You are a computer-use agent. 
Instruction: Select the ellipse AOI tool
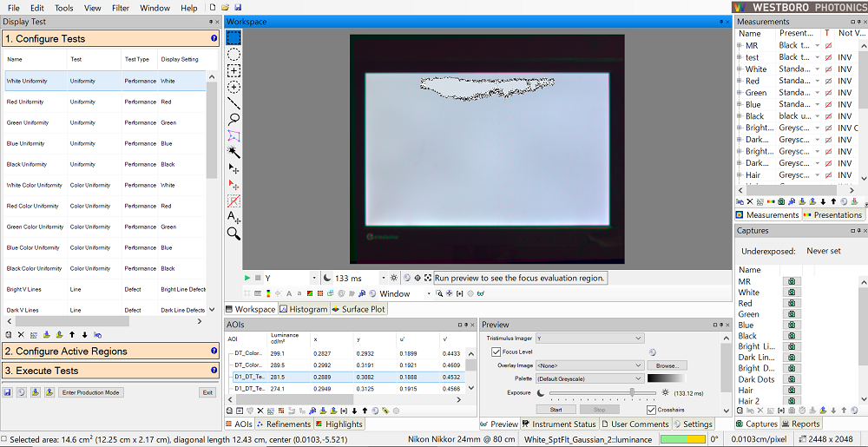(x=233, y=54)
